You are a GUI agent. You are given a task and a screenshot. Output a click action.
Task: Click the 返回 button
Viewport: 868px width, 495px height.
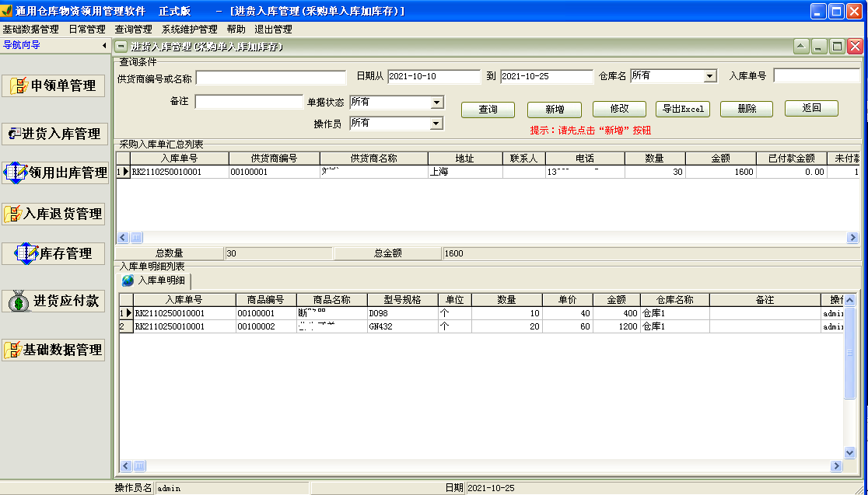810,109
